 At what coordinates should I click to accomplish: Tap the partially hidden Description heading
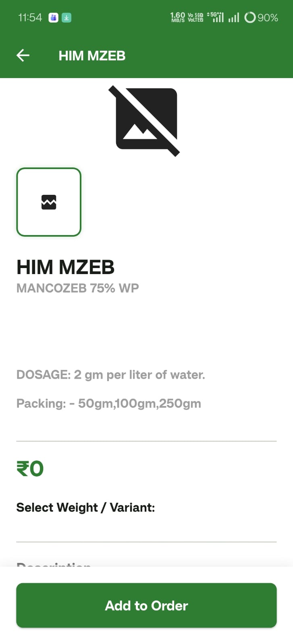click(x=54, y=564)
